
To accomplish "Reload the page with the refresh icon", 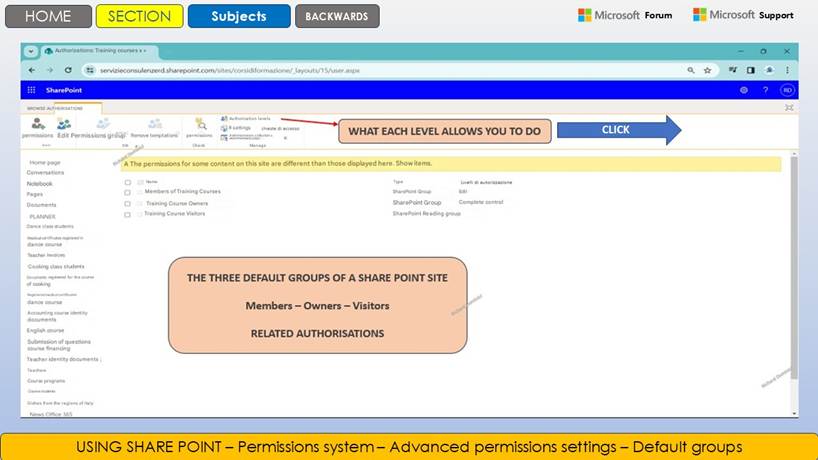I will (68, 70).
